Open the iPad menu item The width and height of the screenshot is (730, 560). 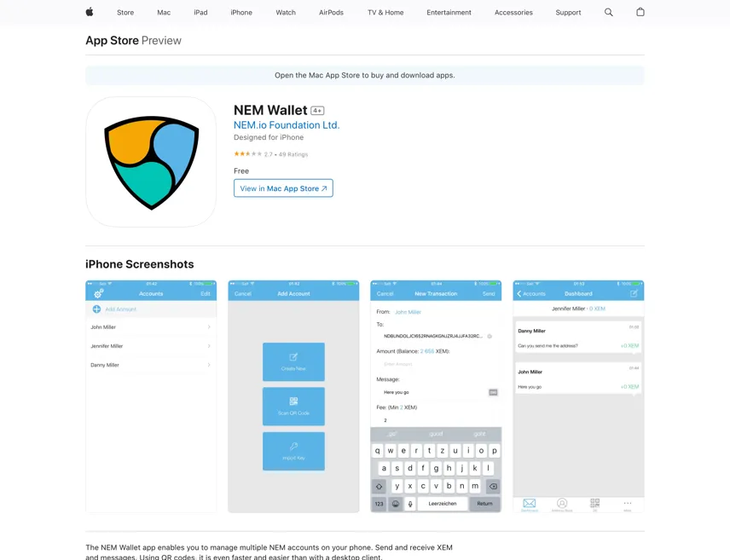pos(200,13)
